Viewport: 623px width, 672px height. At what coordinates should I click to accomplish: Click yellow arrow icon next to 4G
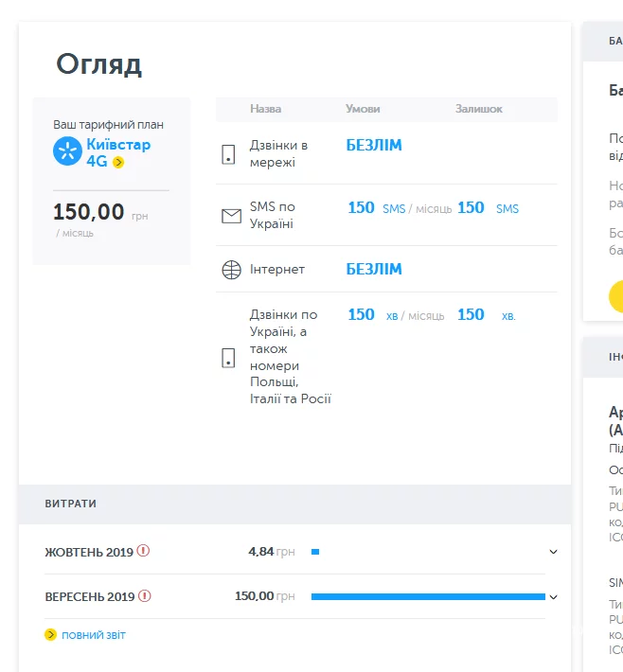pos(118,162)
